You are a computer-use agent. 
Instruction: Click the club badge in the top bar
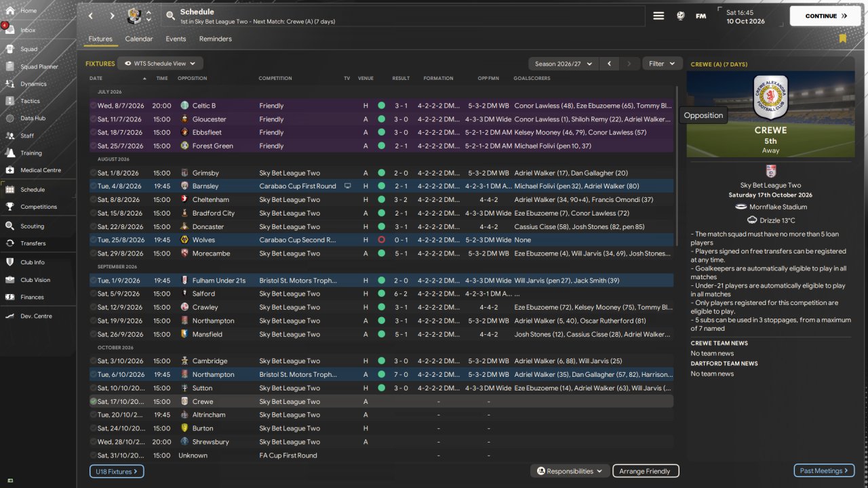(x=134, y=16)
